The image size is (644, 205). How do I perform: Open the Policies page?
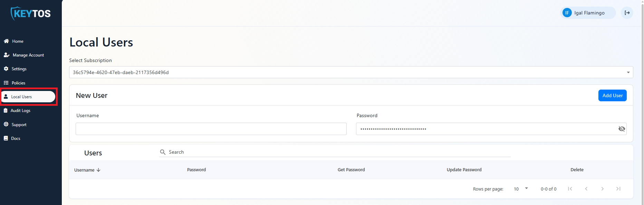tap(18, 83)
